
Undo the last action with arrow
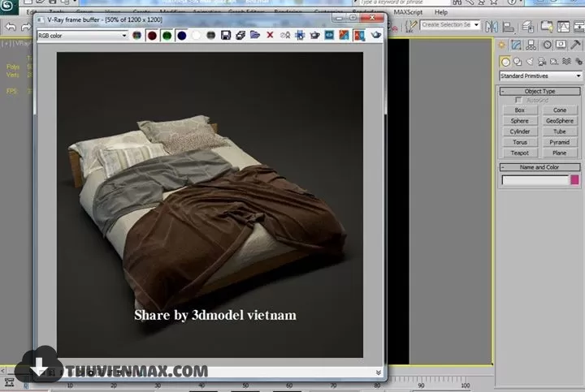(11, 27)
